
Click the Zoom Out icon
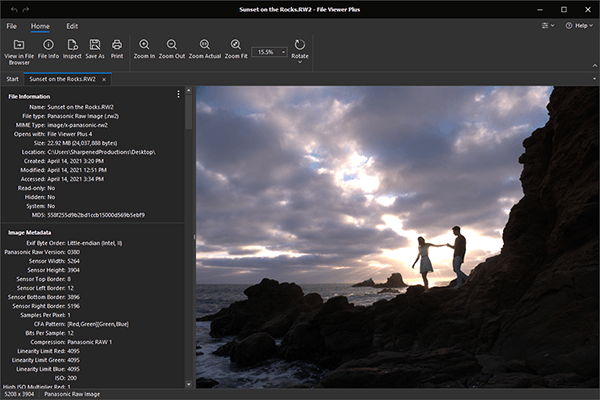click(x=172, y=45)
